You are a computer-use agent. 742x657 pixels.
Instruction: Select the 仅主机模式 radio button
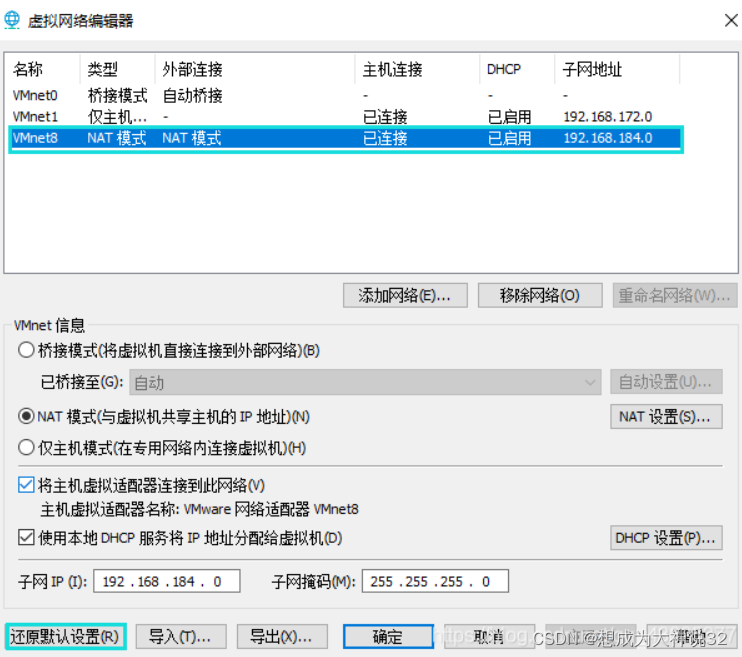tap(26, 447)
